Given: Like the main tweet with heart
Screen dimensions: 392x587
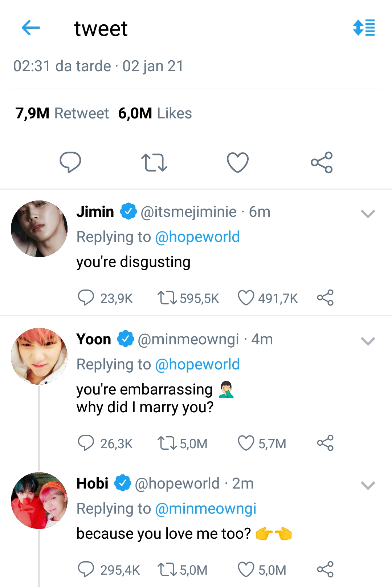Looking at the screenshot, I should [x=238, y=162].
